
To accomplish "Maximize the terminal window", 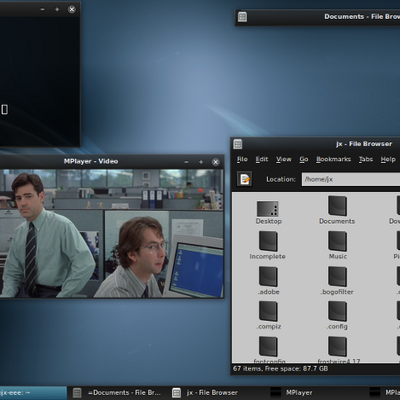I will click(57, 9).
